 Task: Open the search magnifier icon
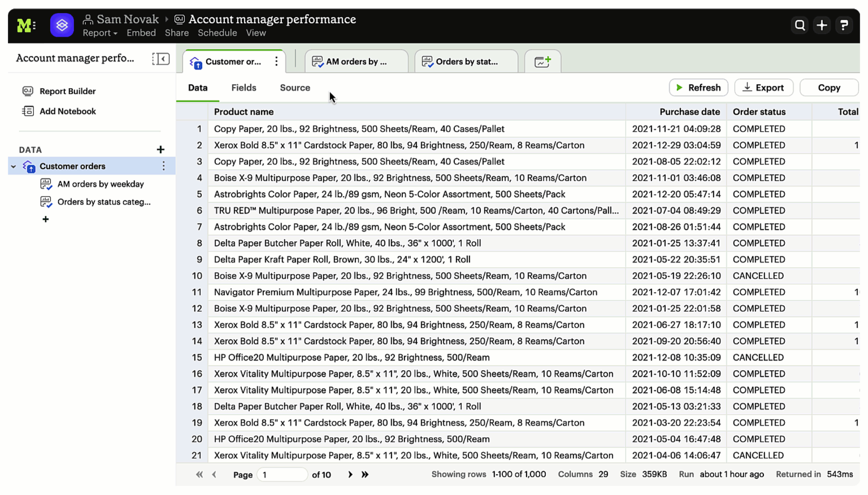coord(800,25)
